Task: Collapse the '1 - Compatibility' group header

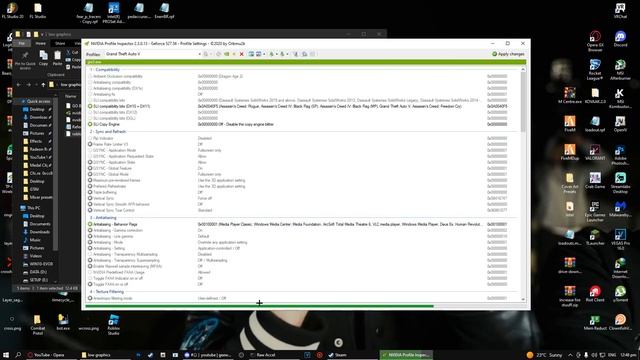Action: click(105, 70)
